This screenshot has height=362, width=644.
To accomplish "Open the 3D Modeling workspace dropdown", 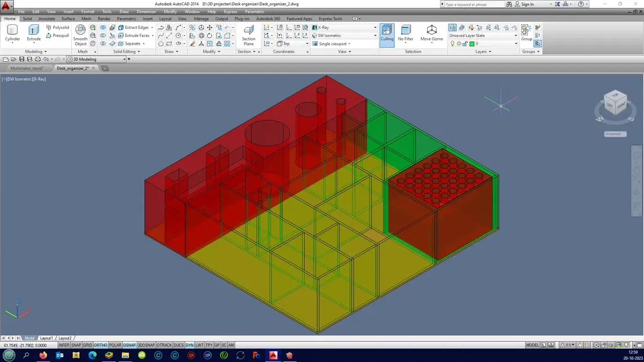I will coord(97,60).
